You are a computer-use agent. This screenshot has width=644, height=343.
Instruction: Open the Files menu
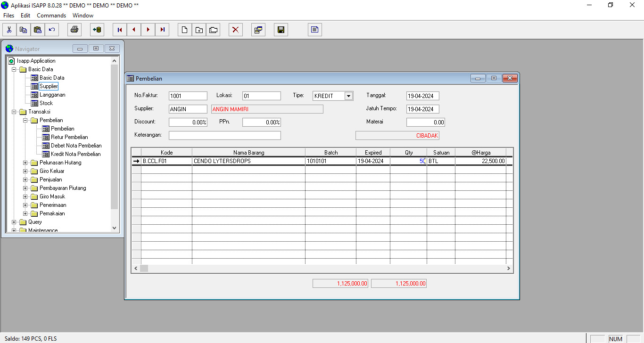coord(9,16)
